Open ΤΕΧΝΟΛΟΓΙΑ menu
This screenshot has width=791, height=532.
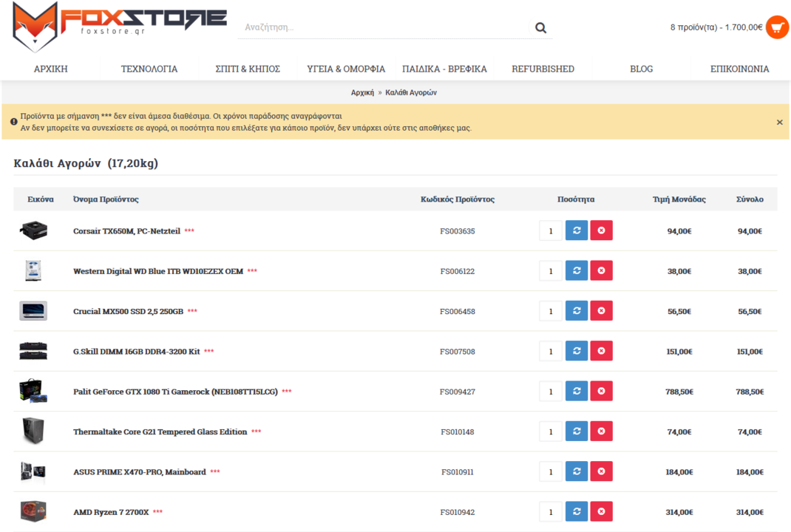[x=149, y=69]
